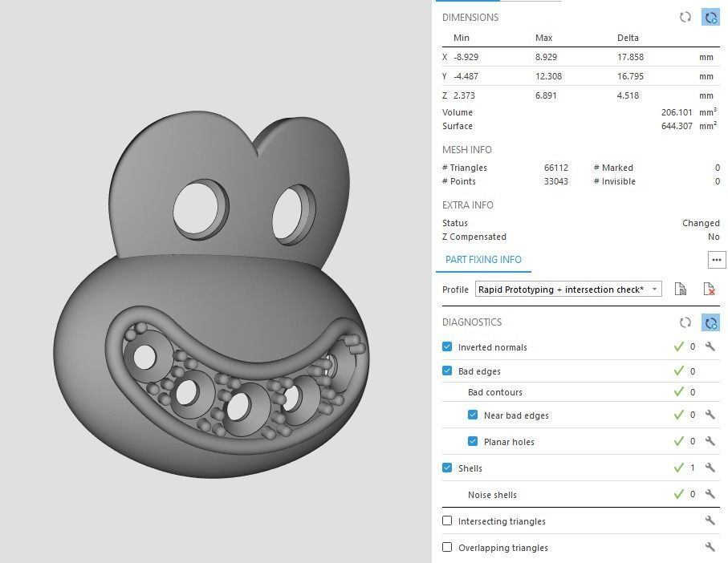Enable the Overlapping triangles checkbox
This screenshot has height=563, width=728.
pos(447,547)
